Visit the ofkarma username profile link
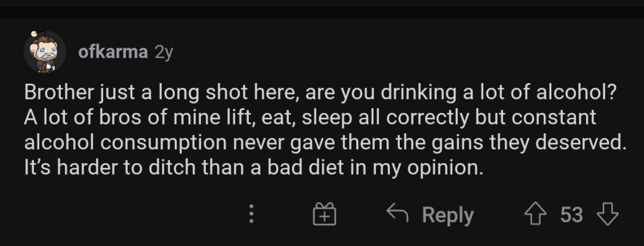The height and width of the screenshot is (246, 644). coord(113,52)
